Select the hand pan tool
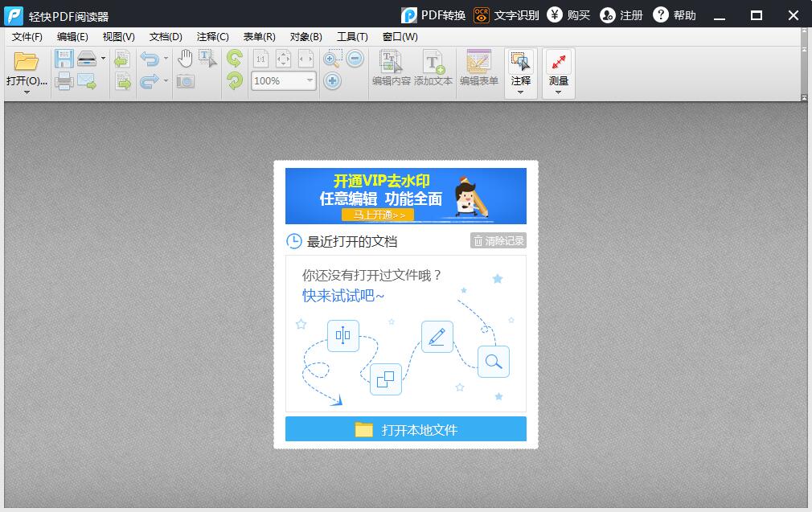The image size is (812, 512). pos(185,58)
